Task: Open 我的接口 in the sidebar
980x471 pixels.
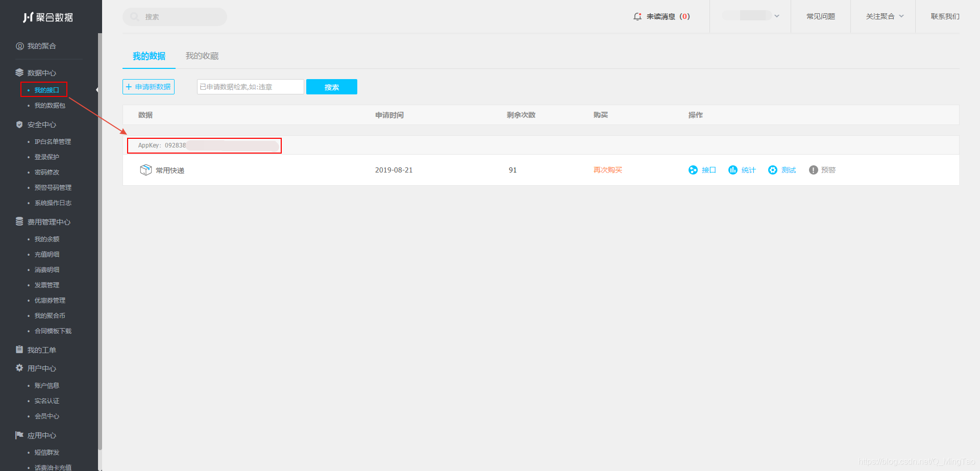Action: [47, 90]
